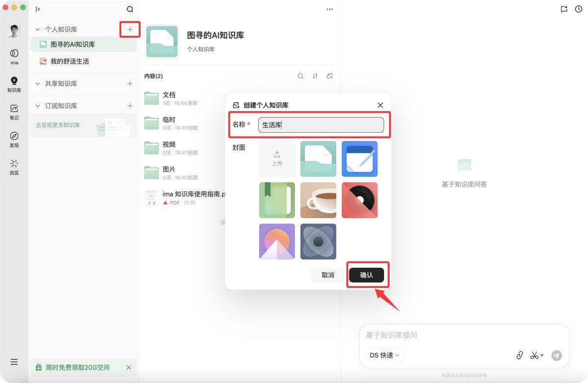The image size is (588, 383).
Task: Click the 名称 input field containing 生活库
Action: pos(321,125)
